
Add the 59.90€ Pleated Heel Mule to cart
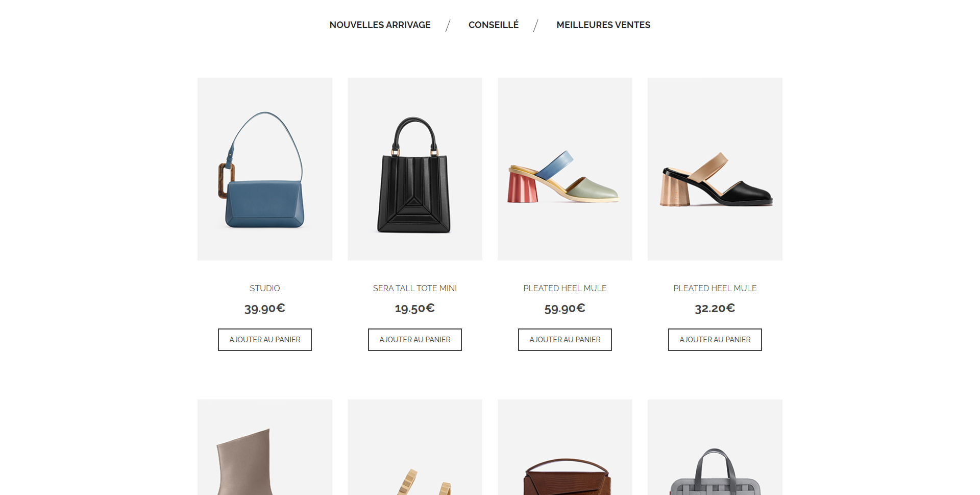click(565, 340)
